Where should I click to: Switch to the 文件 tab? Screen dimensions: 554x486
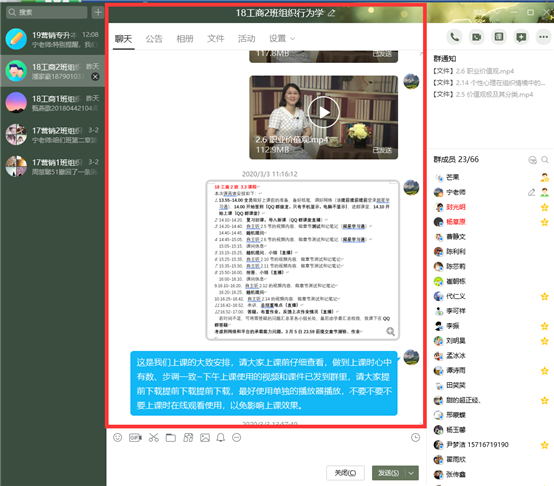pyautogui.click(x=216, y=38)
